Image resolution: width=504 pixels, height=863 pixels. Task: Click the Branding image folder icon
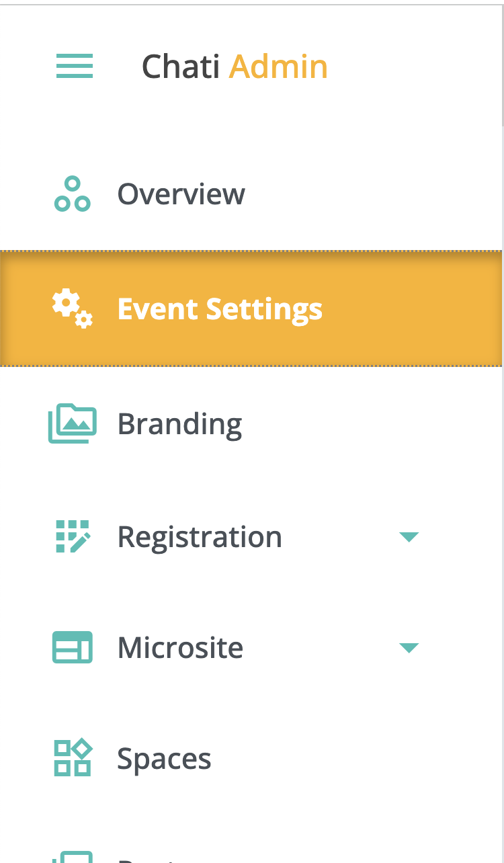click(72, 424)
